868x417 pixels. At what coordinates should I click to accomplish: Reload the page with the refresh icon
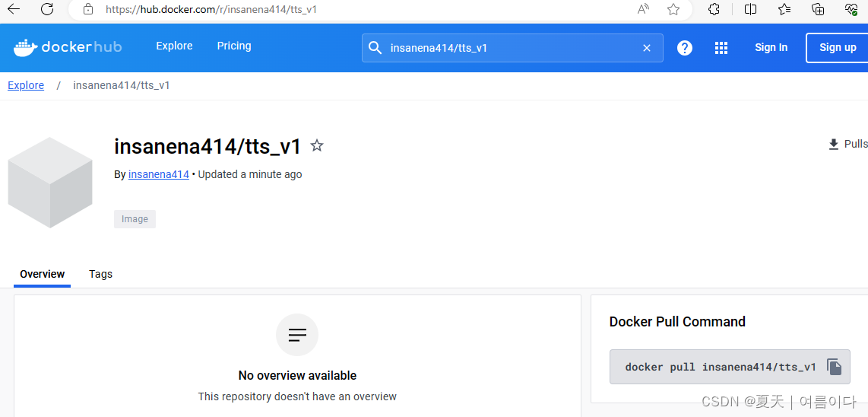click(47, 9)
